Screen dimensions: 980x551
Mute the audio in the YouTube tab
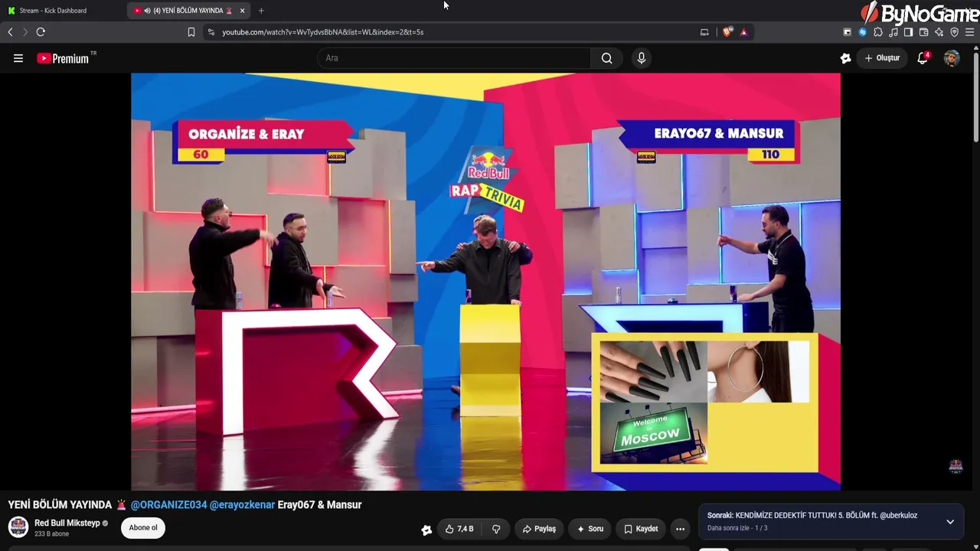[147, 11]
